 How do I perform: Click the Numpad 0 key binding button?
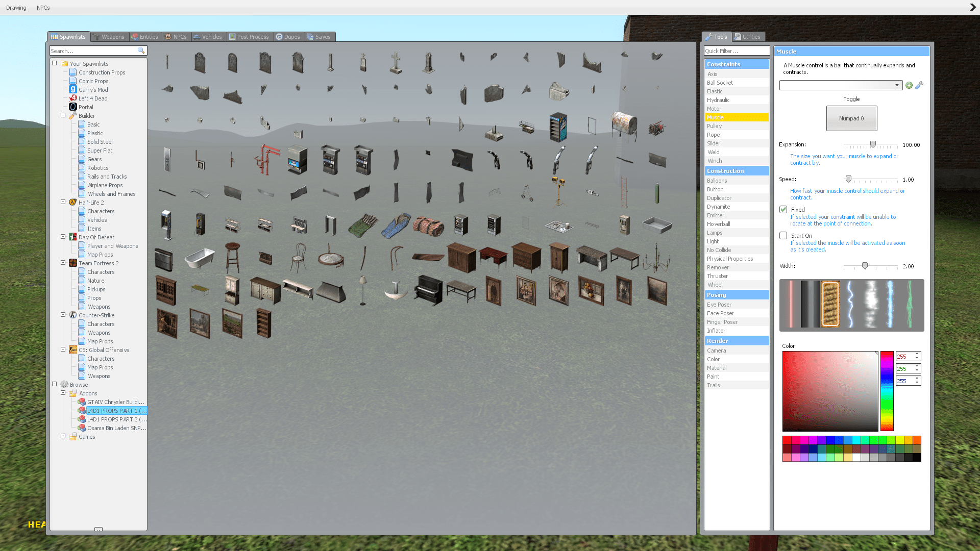pos(851,118)
